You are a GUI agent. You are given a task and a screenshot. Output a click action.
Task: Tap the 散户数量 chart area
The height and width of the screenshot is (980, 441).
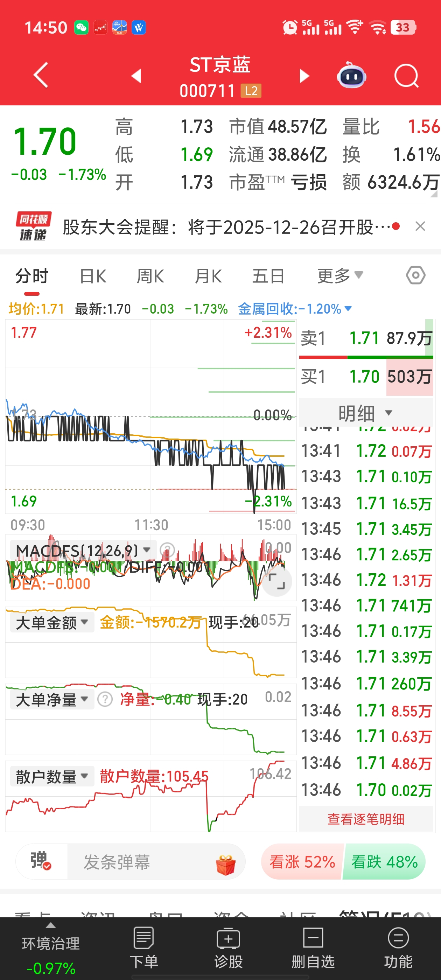click(150, 796)
